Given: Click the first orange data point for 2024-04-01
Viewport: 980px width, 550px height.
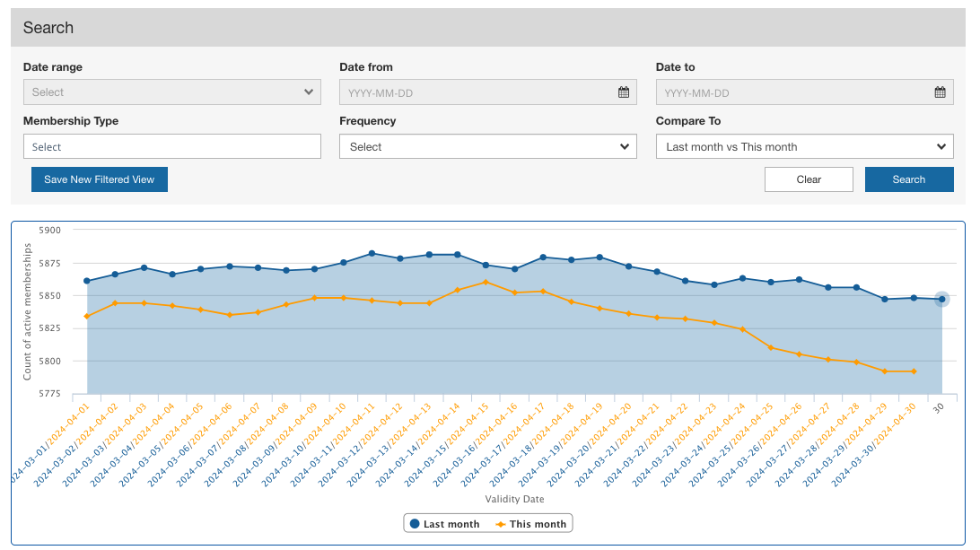Looking at the screenshot, I should click(x=87, y=316).
